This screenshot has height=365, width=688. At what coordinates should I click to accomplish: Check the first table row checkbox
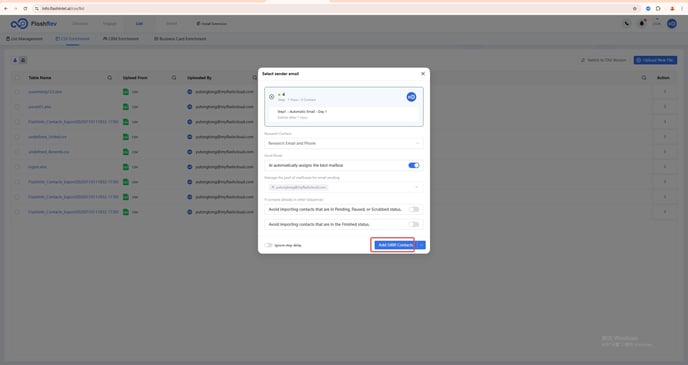(17, 92)
